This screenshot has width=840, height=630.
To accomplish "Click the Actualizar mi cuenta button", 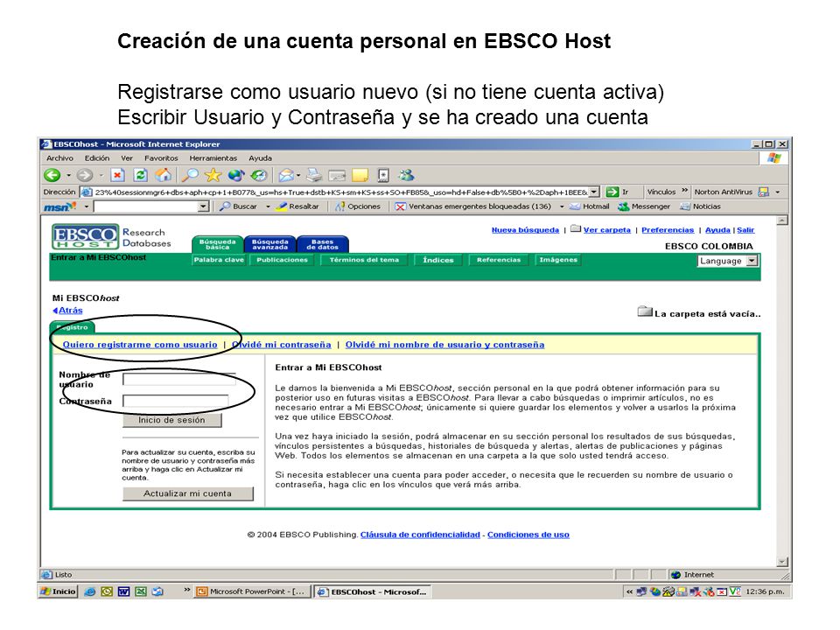I will (187, 493).
